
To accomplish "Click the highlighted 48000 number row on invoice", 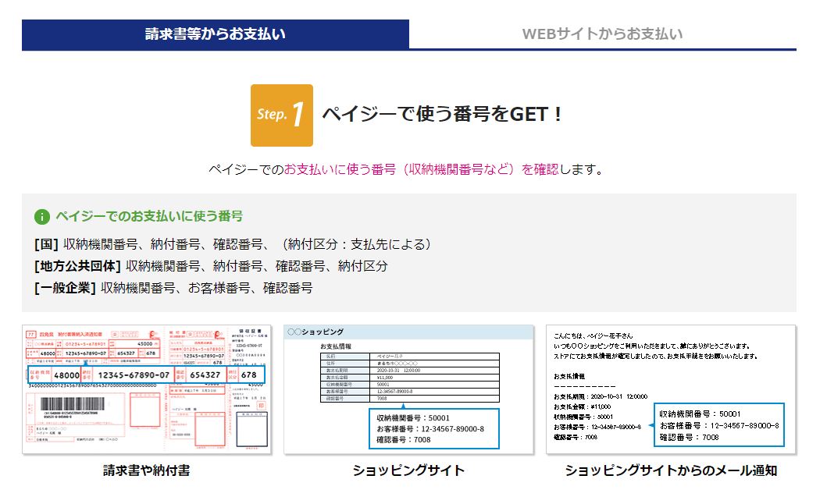I will pyautogui.click(x=146, y=374).
